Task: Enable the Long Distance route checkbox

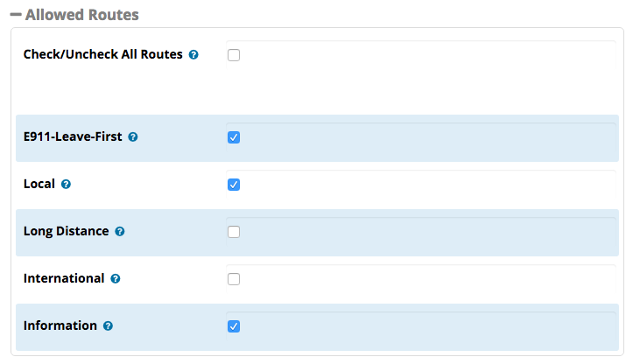Action: point(234,232)
